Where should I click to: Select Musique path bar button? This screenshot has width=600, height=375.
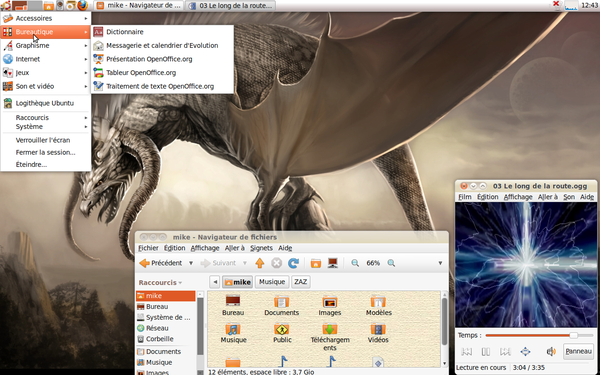[272, 282]
